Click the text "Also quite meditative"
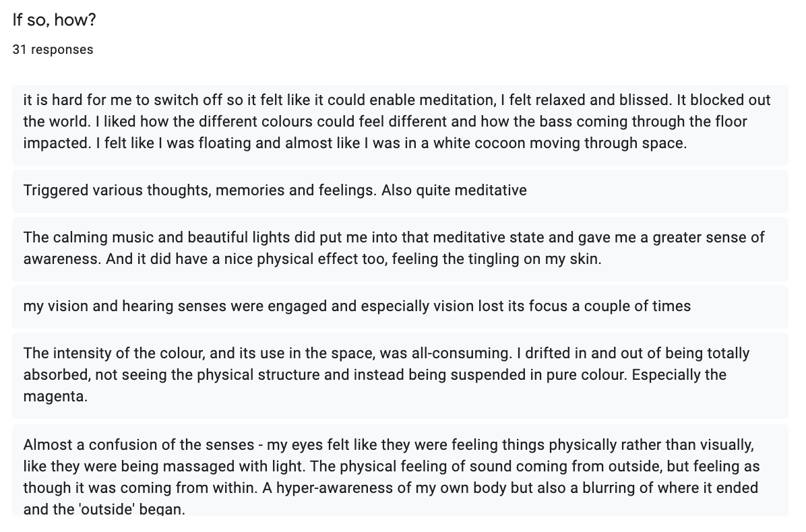806x532 pixels. pyautogui.click(x=454, y=190)
